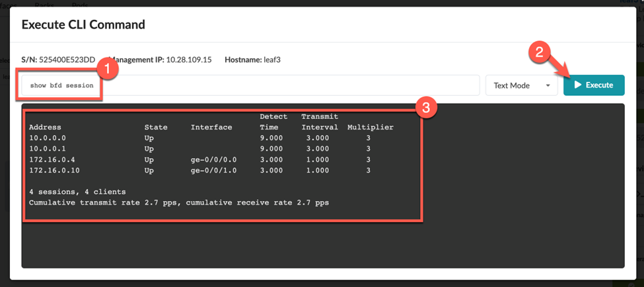Select address 10.0.0.1 in output

(x=48, y=149)
